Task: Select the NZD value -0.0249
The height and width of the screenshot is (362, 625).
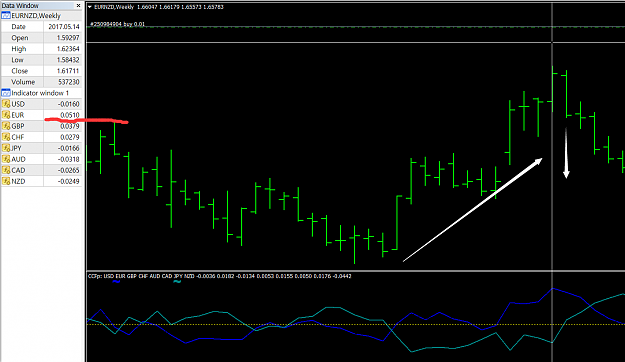Action: pyautogui.click(x=68, y=181)
